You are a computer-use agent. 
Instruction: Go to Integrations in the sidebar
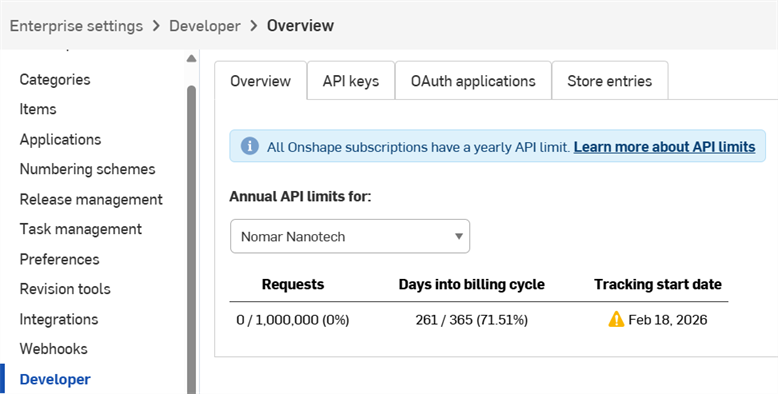[x=59, y=319]
